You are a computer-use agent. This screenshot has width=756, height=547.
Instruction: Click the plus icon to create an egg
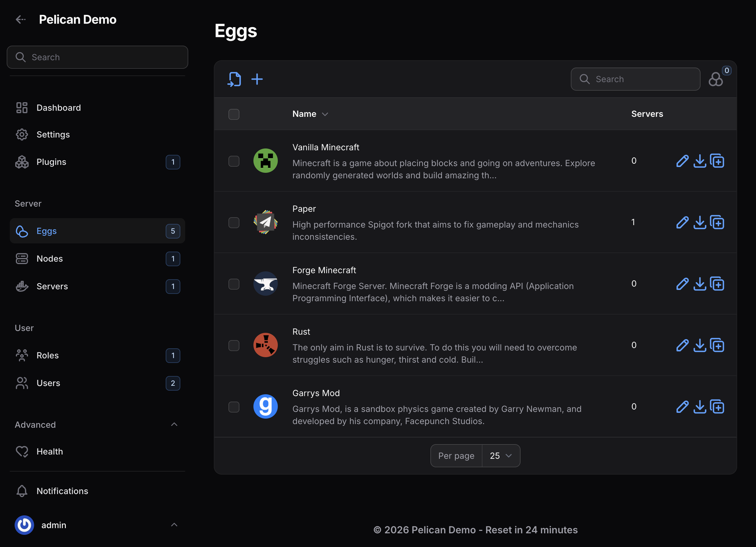pos(257,79)
